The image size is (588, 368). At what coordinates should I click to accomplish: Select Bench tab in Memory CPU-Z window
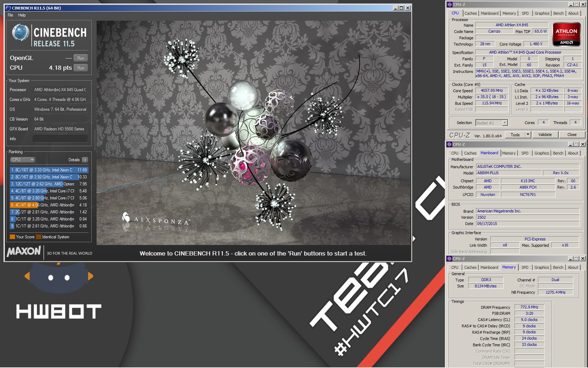pyautogui.click(x=558, y=267)
